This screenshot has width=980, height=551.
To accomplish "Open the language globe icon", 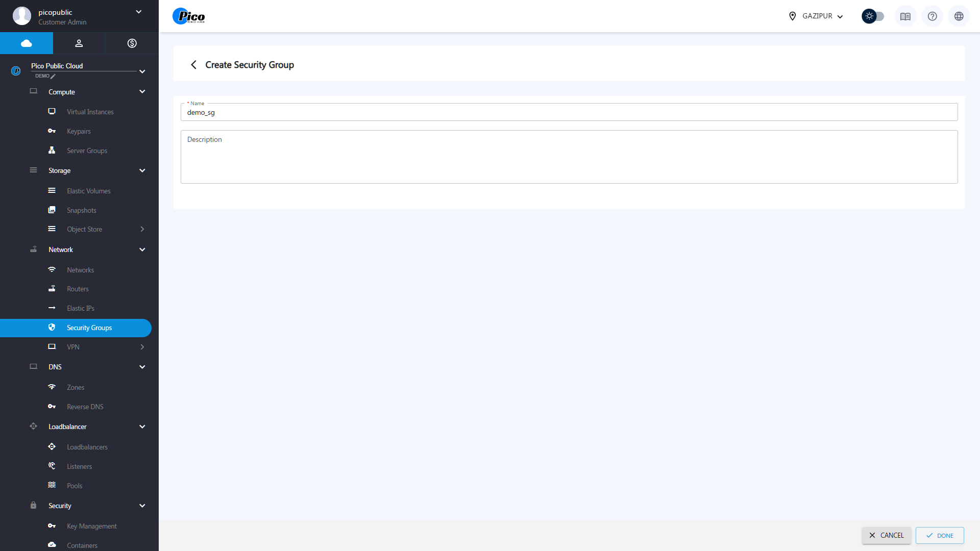I will (x=959, y=16).
